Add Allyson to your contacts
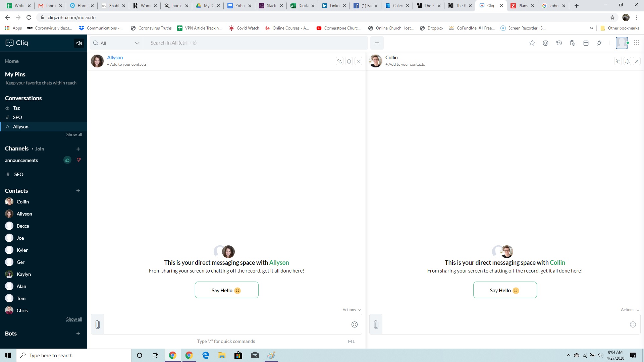This screenshot has width=644, height=362. click(x=127, y=65)
